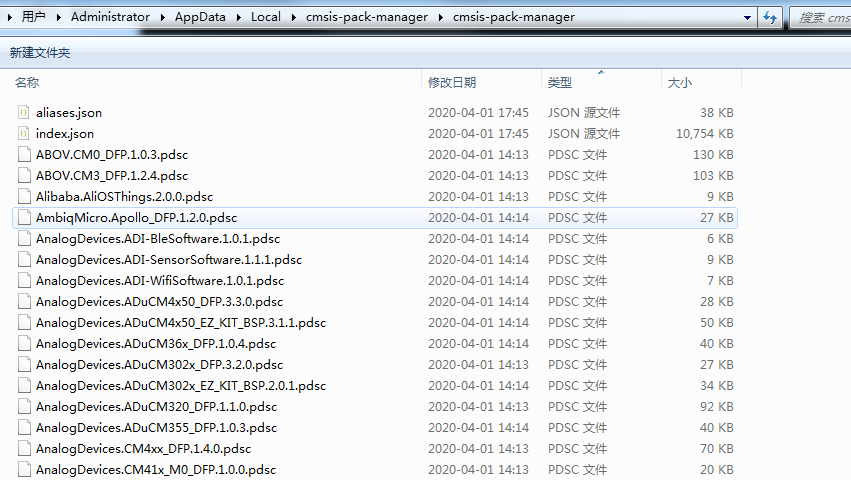Expand the arrow after Administrator in the path
This screenshot has width=851, height=480.
pos(162,17)
